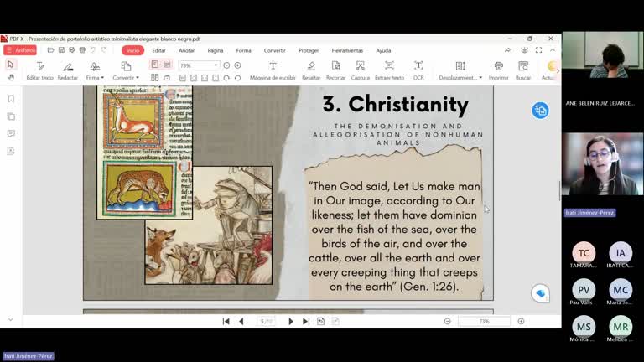Toggle continuous scrolling page view
The image size is (644, 362).
pos(167,65)
